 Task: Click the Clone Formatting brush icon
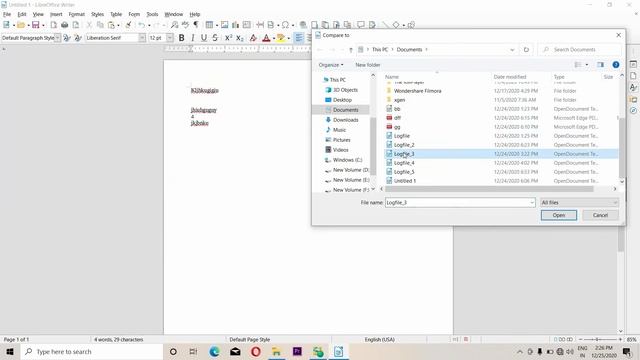[128, 25]
